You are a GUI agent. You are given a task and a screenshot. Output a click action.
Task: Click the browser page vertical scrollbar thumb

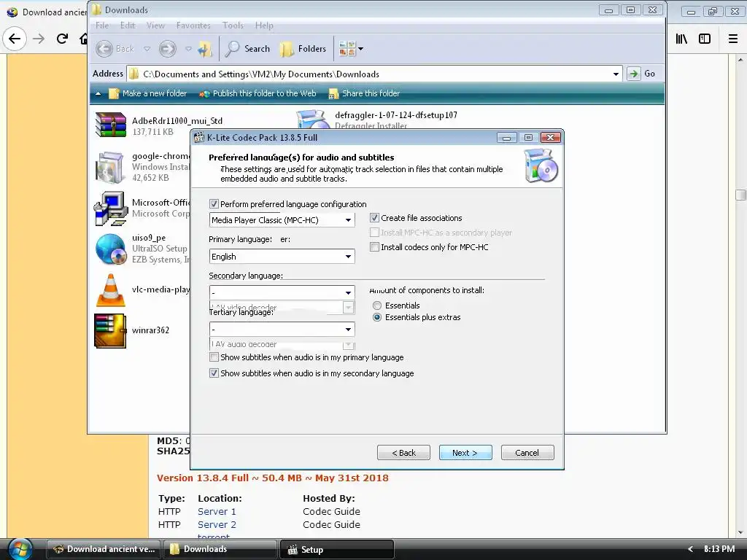[x=740, y=195]
